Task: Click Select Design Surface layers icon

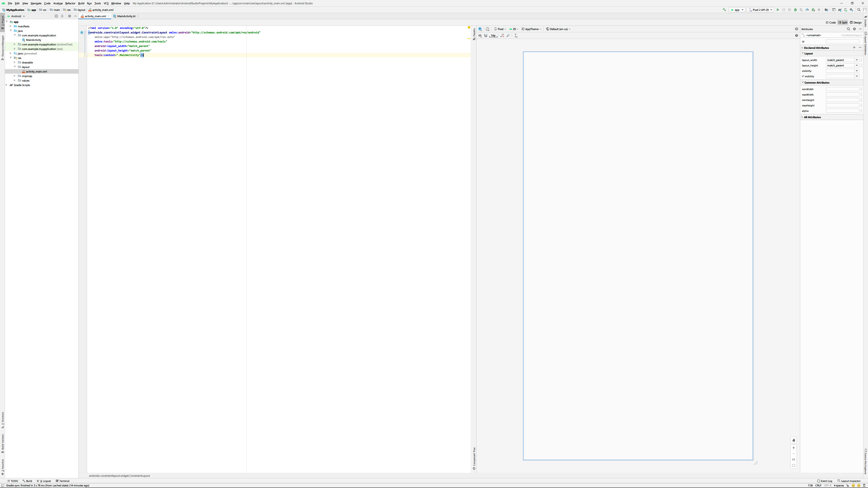Action: (x=480, y=29)
